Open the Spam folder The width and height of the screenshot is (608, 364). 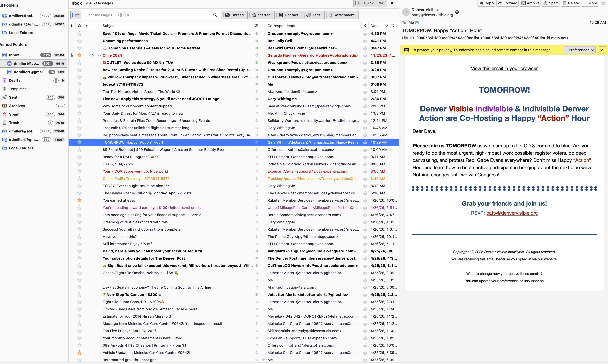[14, 114]
